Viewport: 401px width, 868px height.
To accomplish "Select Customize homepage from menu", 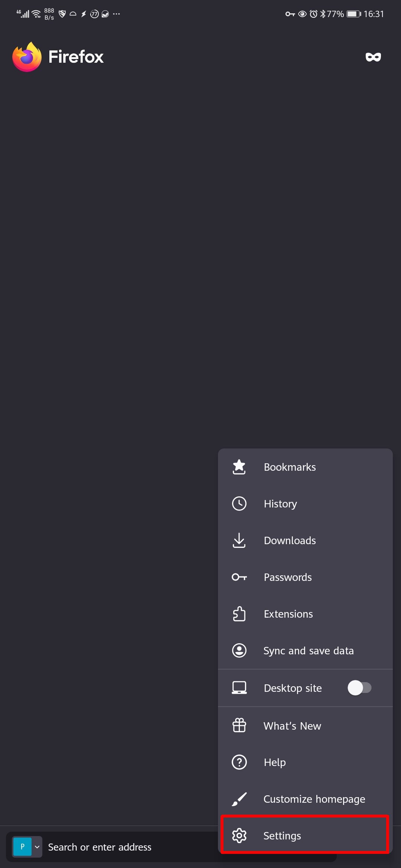I will tap(314, 799).
